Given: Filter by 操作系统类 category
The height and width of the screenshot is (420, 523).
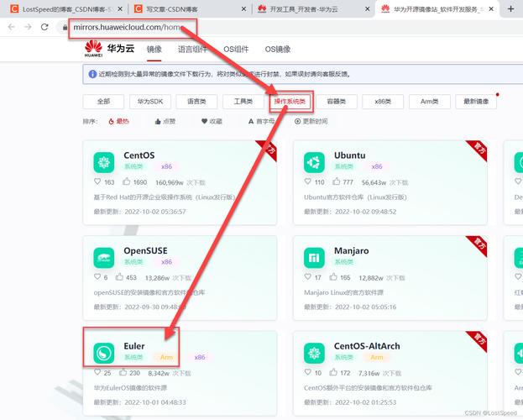Looking at the screenshot, I should pos(290,102).
